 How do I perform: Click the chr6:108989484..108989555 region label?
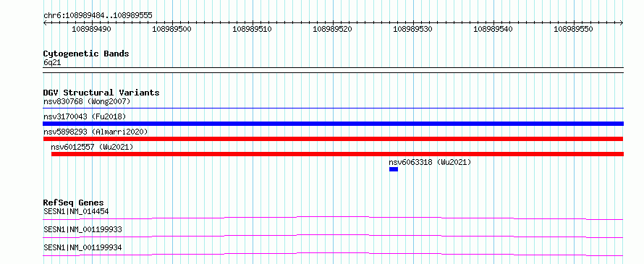pos(98,16)
